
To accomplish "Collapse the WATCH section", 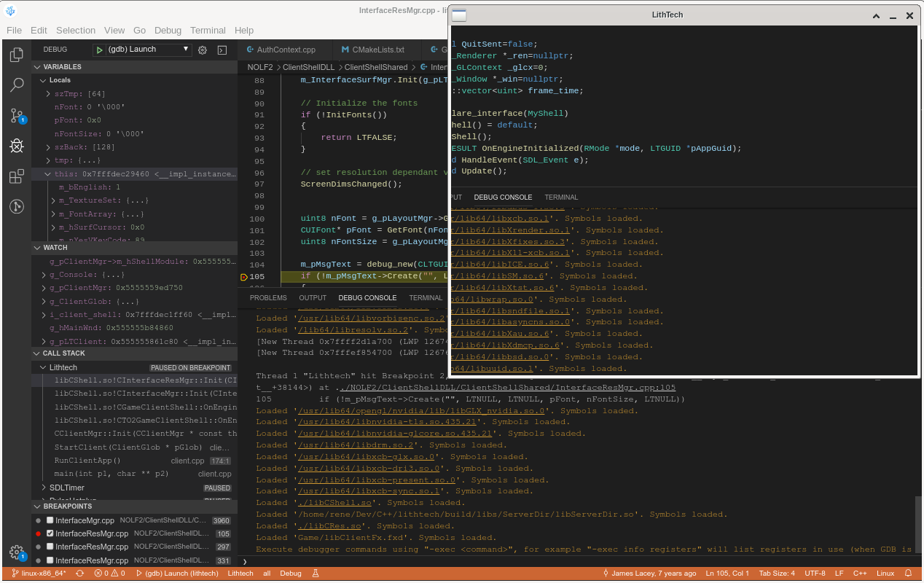I will point(55,248).
